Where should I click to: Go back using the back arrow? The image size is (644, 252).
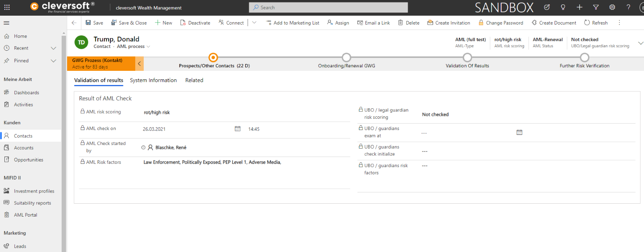(x=74, y=23)
